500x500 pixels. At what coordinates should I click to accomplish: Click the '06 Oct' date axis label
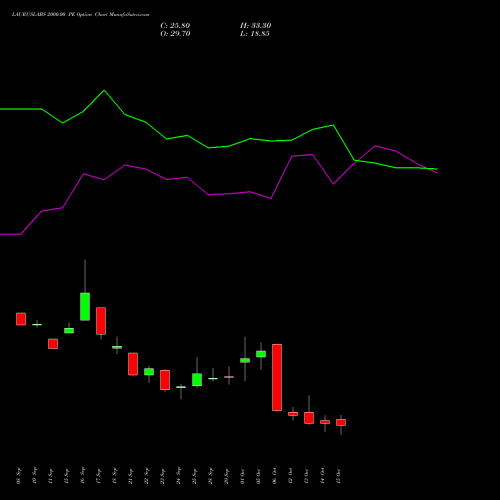[x=275, y=476]
